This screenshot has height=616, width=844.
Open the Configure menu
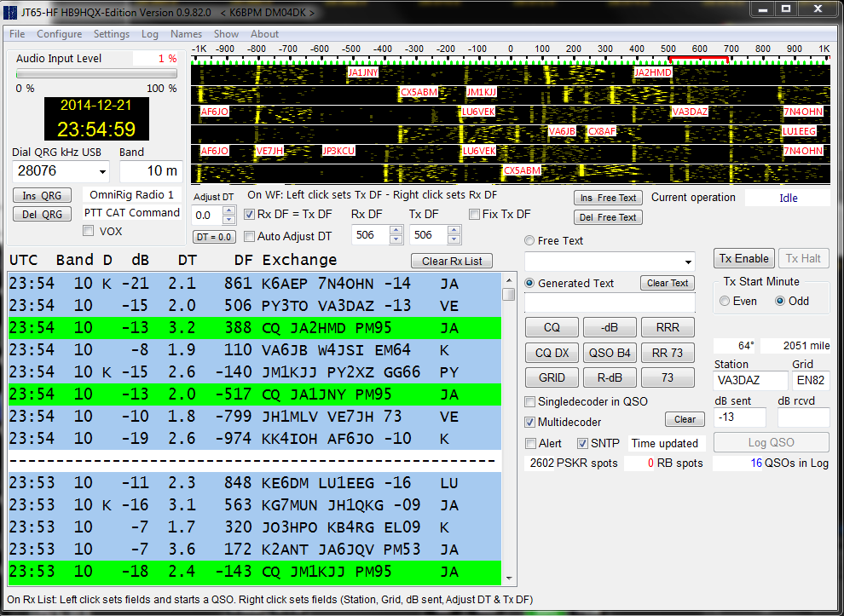(59, 34)
